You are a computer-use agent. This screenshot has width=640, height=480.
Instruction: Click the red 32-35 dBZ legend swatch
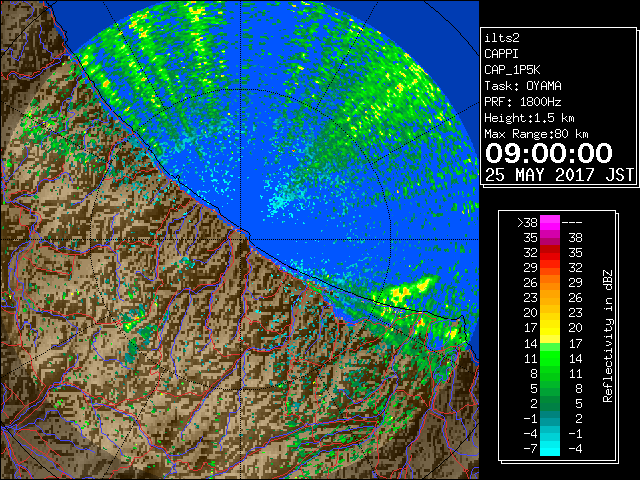click(550, 253)
